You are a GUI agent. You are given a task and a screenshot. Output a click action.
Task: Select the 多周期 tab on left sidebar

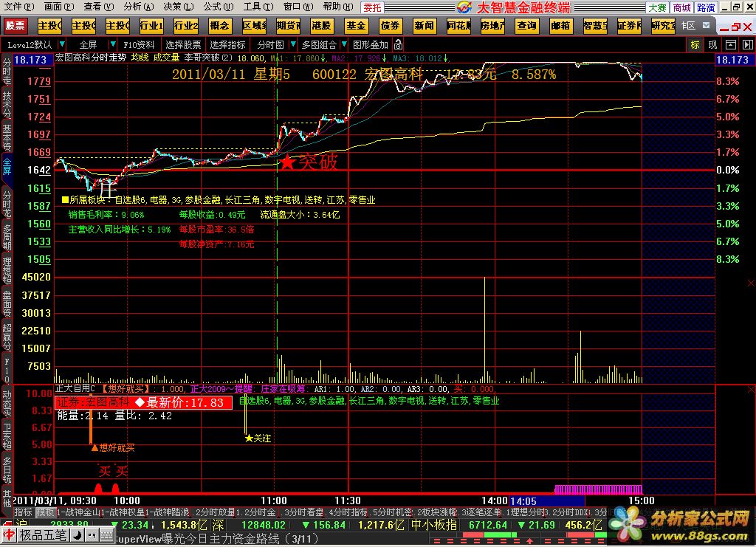coord(7,237)
